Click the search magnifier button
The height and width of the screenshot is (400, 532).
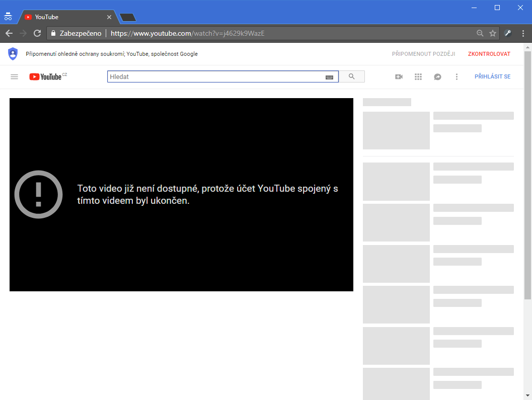tap(352, 76)
